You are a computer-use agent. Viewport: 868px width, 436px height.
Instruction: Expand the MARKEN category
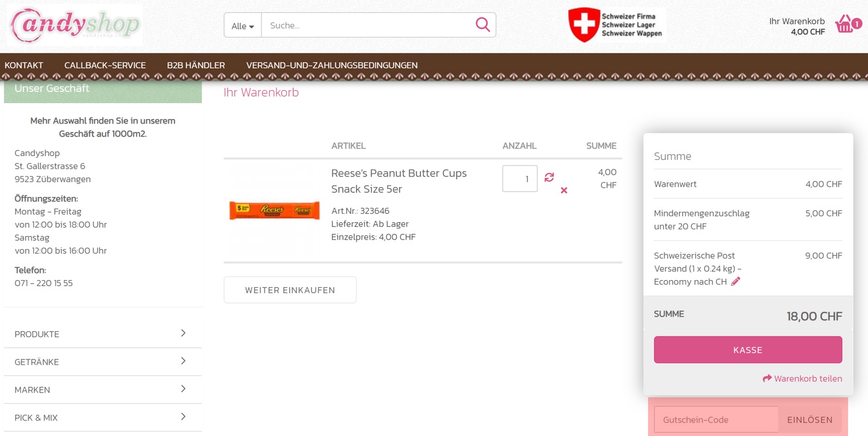pos(103,390)
